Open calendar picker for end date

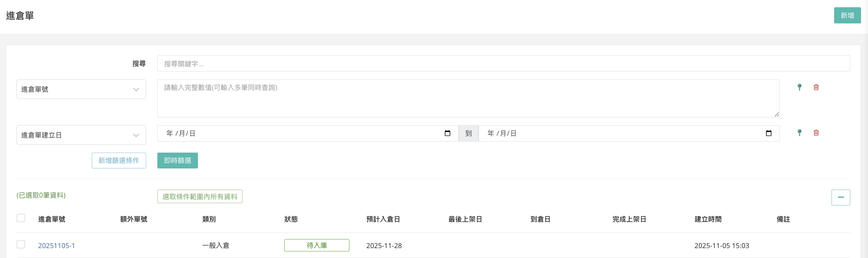tap(768, 133)
